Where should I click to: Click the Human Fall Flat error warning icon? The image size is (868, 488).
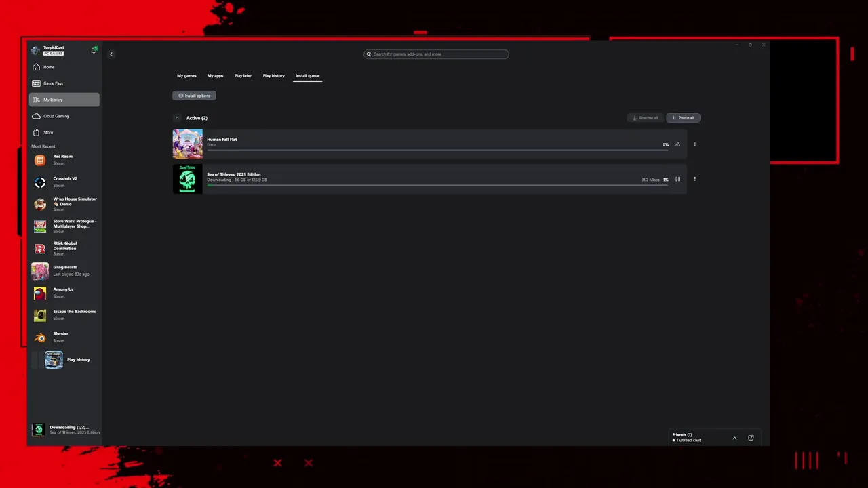coord(677,144)
